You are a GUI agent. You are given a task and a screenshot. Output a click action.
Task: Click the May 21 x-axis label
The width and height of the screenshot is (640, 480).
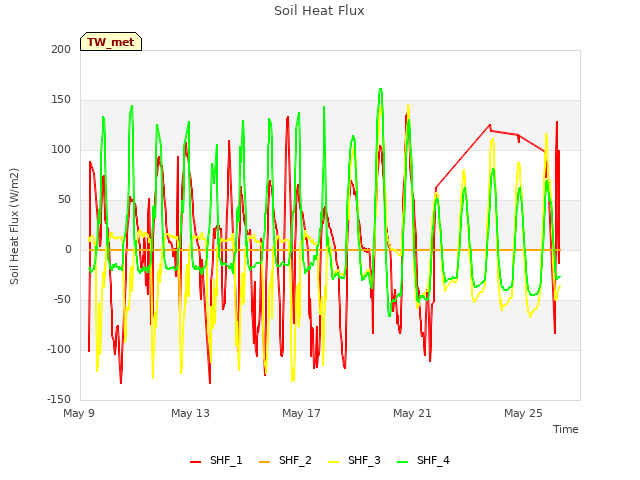pyautogui.click(x=412, y=413)
